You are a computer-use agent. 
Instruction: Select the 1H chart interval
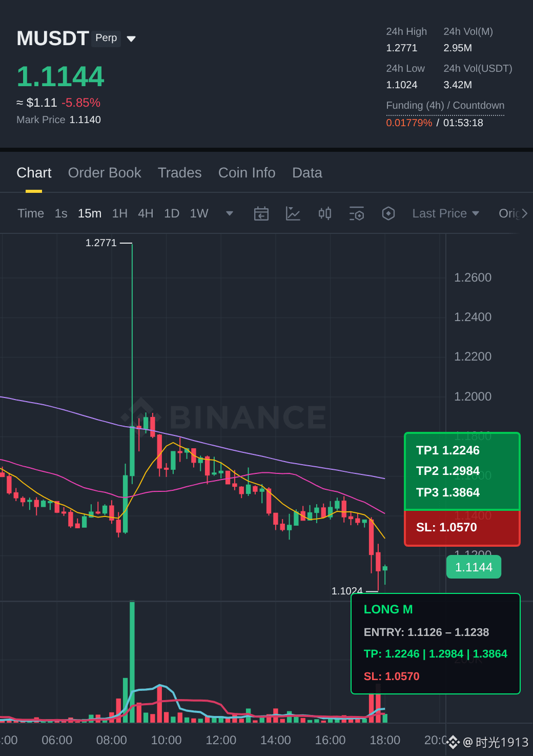[x=120, y=213]
